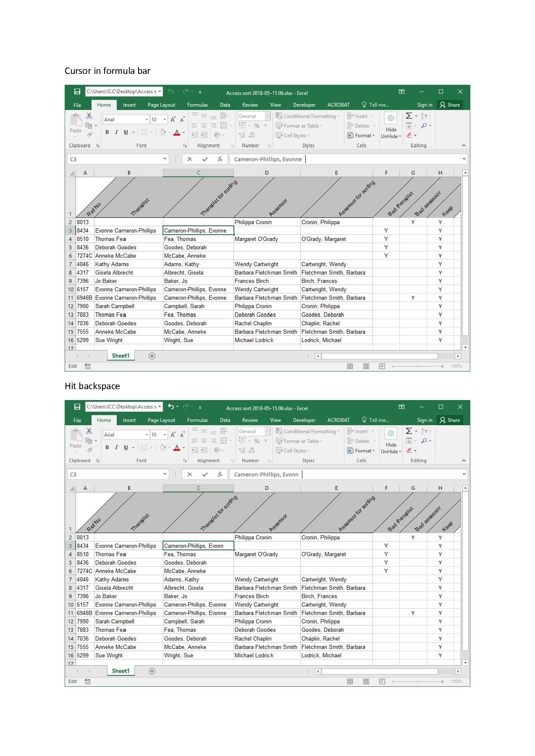The width and height of the screenshot is (535, 756).
Task: Toggle Bold in upper Excel window
Action: pyautogui.click(x=107, y=132)
